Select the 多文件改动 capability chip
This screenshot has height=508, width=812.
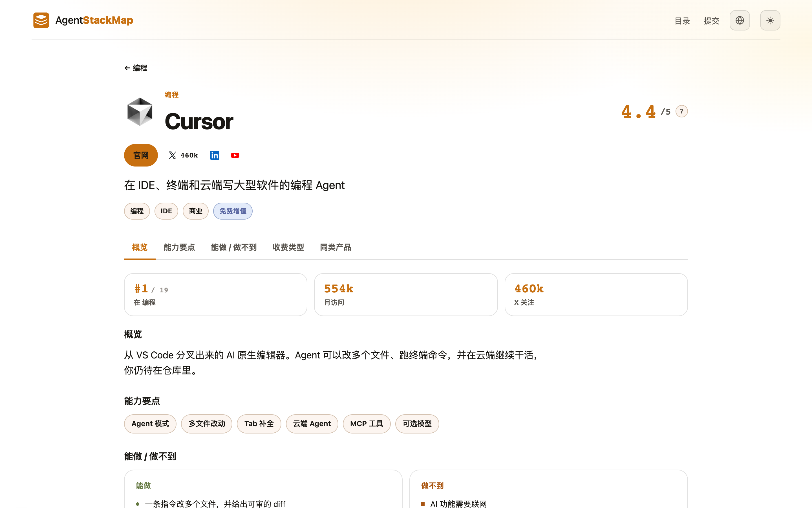(x=207, y=424)
